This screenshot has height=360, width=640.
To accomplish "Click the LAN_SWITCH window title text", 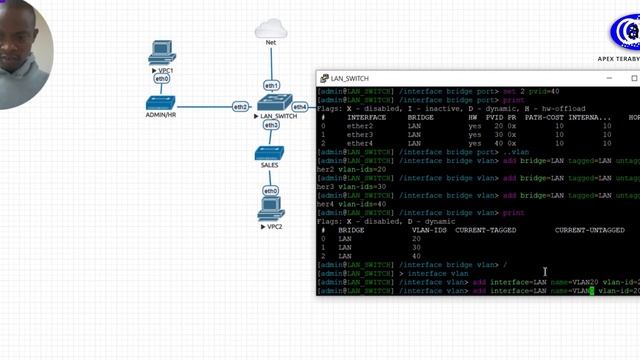I will click(x=350, y=78).
